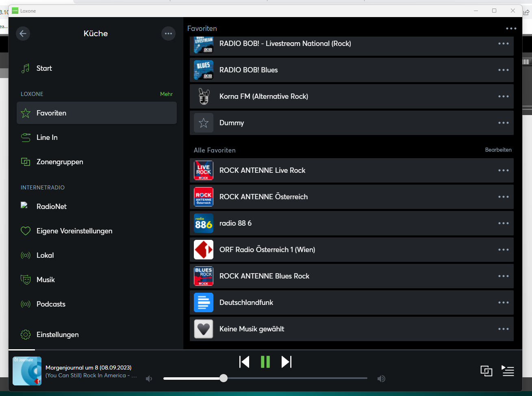Open the Lokal radio section
This screenshot has height=396, width=532.
pyautogui.click(x=97, y=255)
